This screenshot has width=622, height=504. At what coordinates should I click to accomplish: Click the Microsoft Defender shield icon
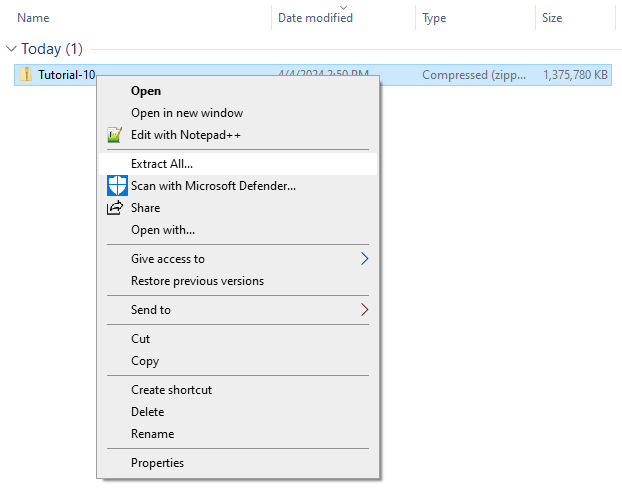pos(117,186)
